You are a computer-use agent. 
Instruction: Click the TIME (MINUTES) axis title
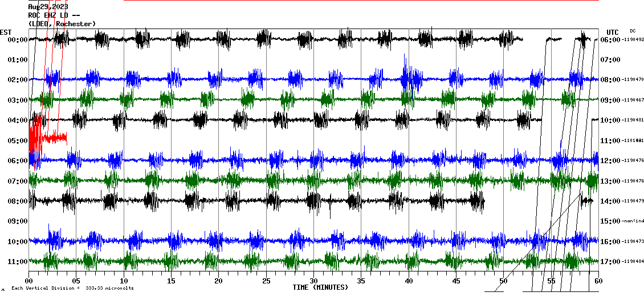(320, 287)
